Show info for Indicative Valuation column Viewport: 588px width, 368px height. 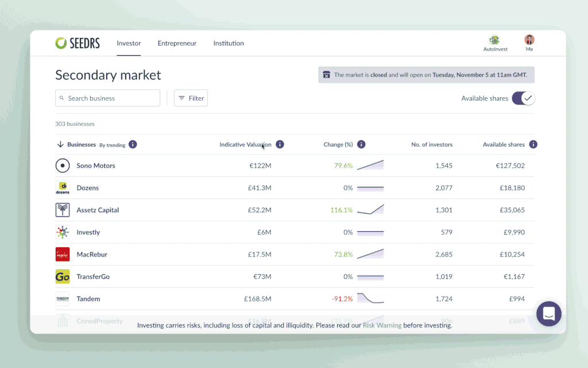(280, 144)
